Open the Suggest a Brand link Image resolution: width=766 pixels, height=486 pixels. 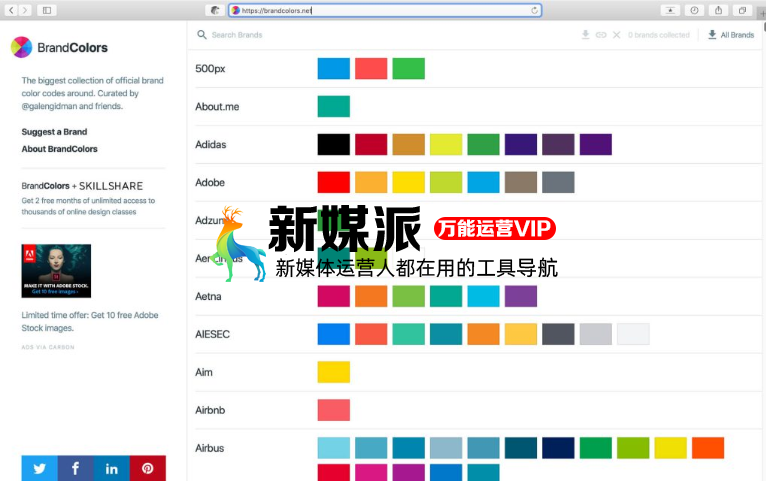pos(54,132)
